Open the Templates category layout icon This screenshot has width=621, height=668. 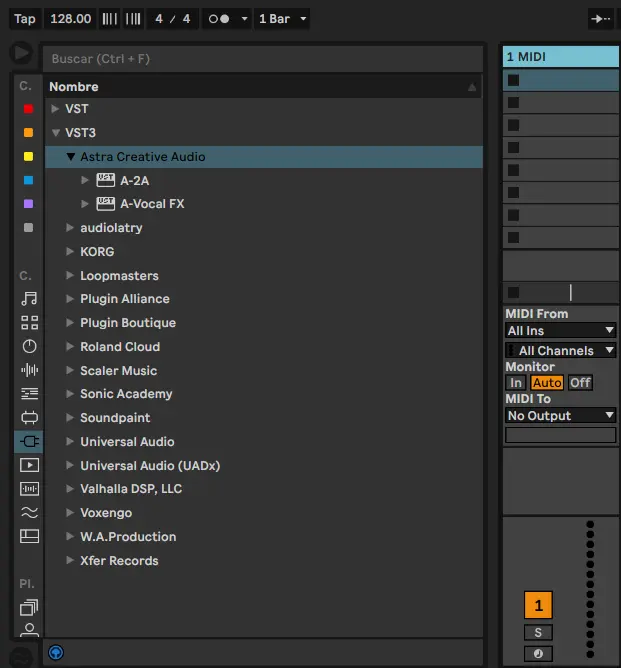[29, 536]
